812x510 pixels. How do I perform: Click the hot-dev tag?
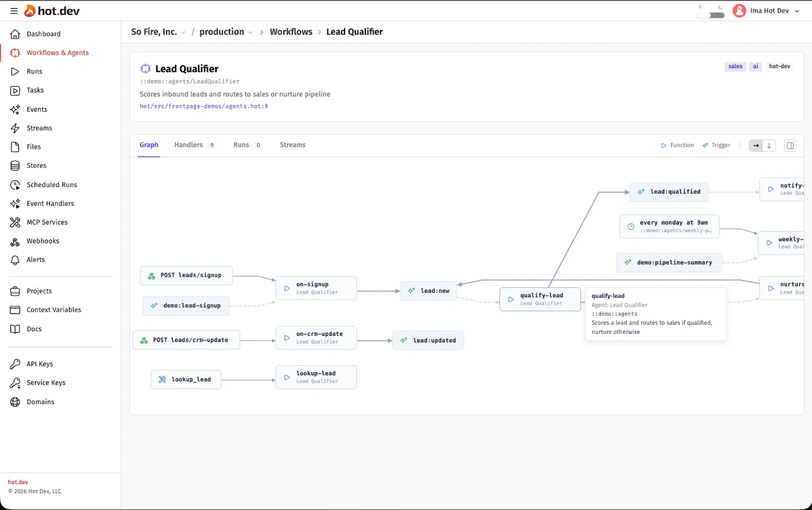779,67
